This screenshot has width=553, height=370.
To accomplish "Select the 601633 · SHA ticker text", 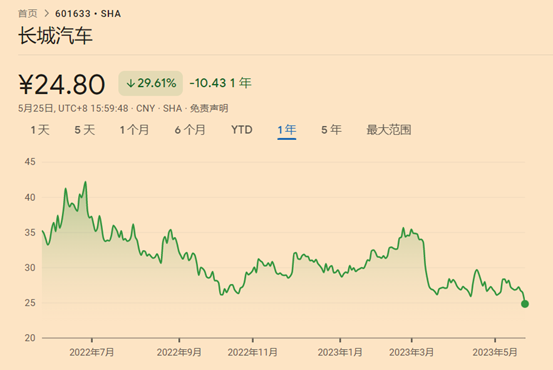I will [x=88, y=13].
